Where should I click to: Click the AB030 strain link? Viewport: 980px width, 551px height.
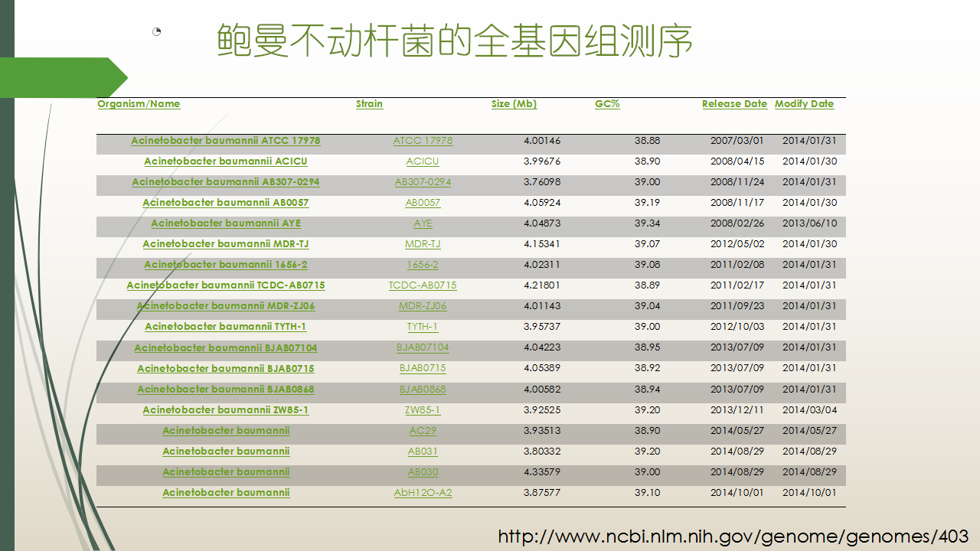(x=423, y=472)
